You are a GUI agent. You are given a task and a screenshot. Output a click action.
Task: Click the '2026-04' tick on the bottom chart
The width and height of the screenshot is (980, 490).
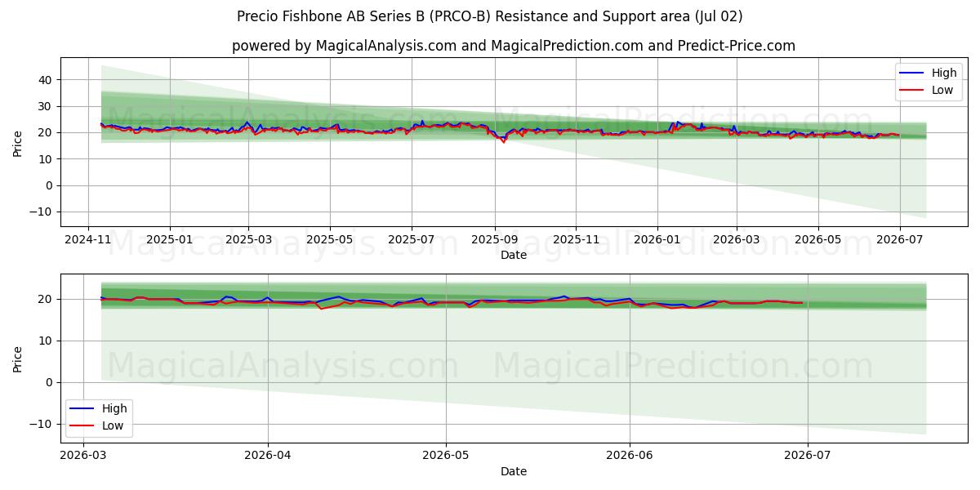pos(269,457)
